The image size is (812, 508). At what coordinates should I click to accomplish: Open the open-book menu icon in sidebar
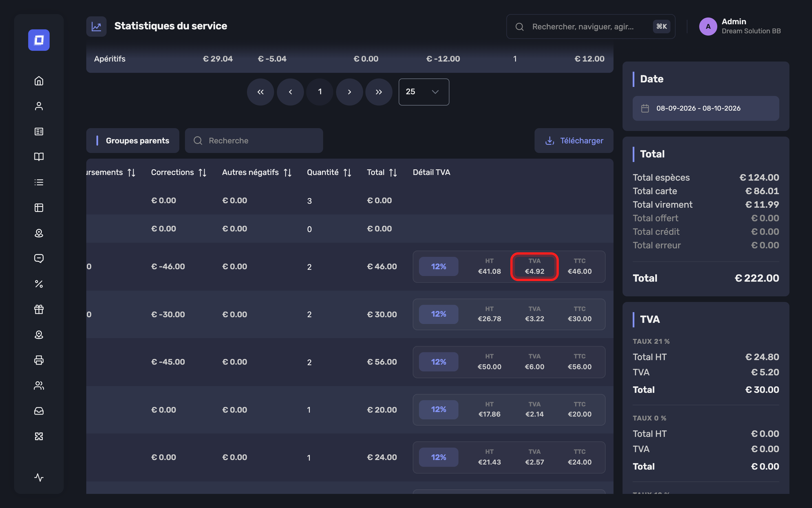(39, 157)
